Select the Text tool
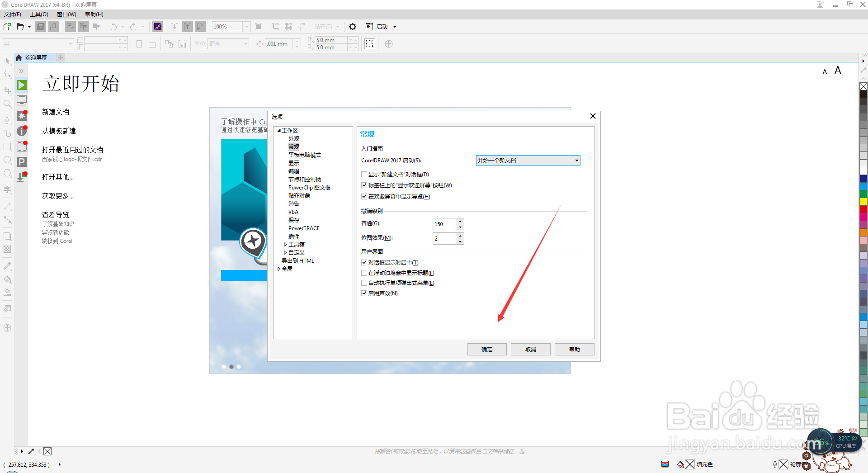 pos(7,190)
